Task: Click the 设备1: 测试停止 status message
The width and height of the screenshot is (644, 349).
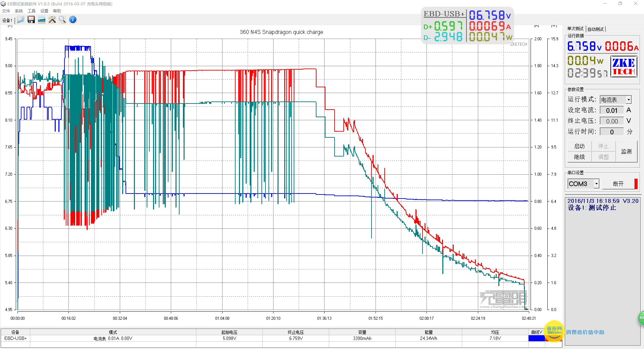Action: point(592,208)
